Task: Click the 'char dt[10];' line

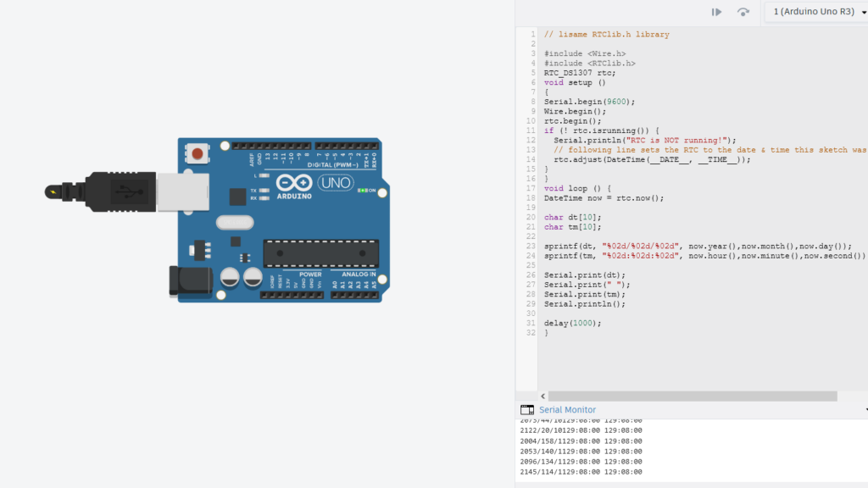Action: coord(572,218)
